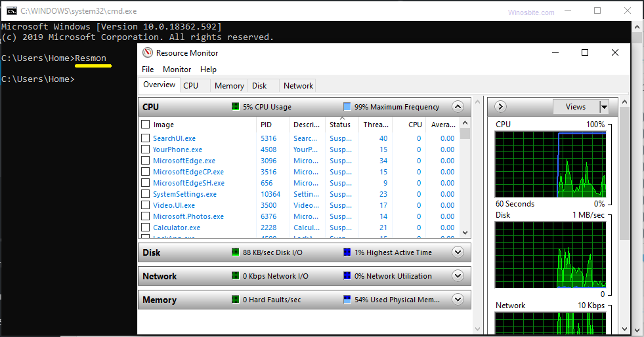
Task: Switch to the Memory tab
Action: tap(229, 86)
